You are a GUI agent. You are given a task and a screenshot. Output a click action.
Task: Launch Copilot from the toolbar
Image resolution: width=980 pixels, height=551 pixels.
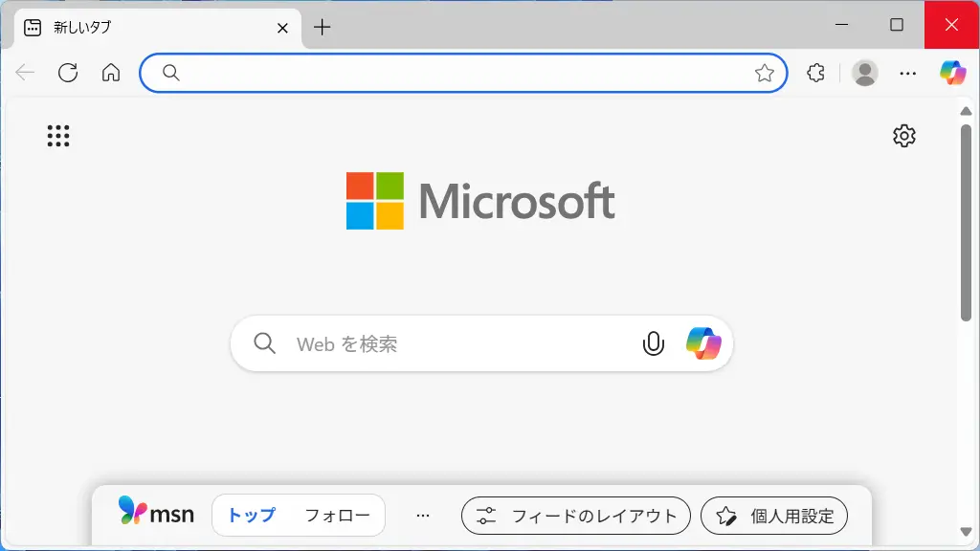pyautogui.click(x=952, y=73)
